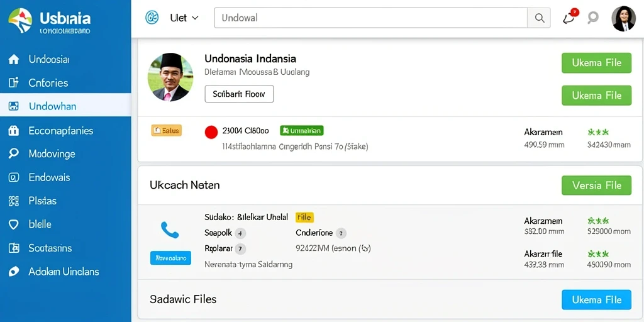Click the Scibarit Floov button
Viewport: 644px width, 322px height.
pos(239,94)
